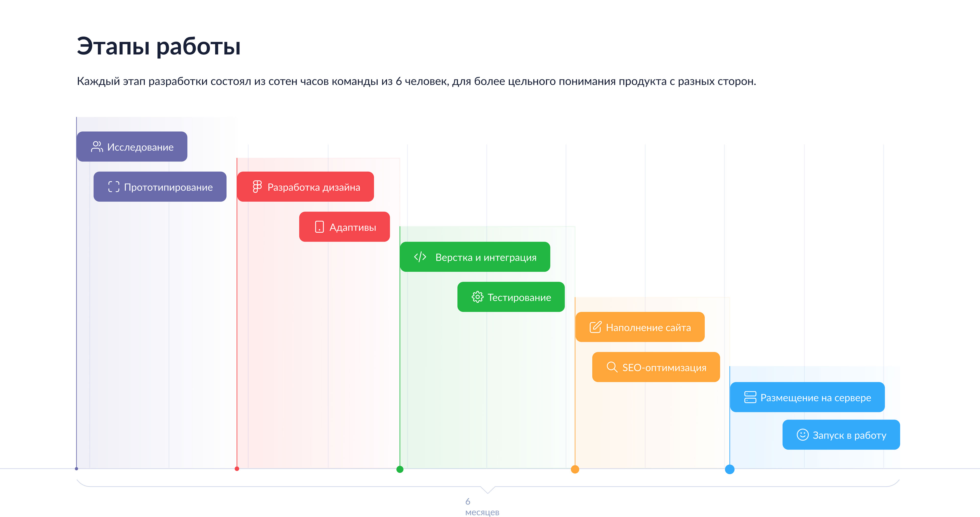Click the Этапы работы heading
Image resolution: width=980 pixels, height=517 pixels.
(159, 46)
